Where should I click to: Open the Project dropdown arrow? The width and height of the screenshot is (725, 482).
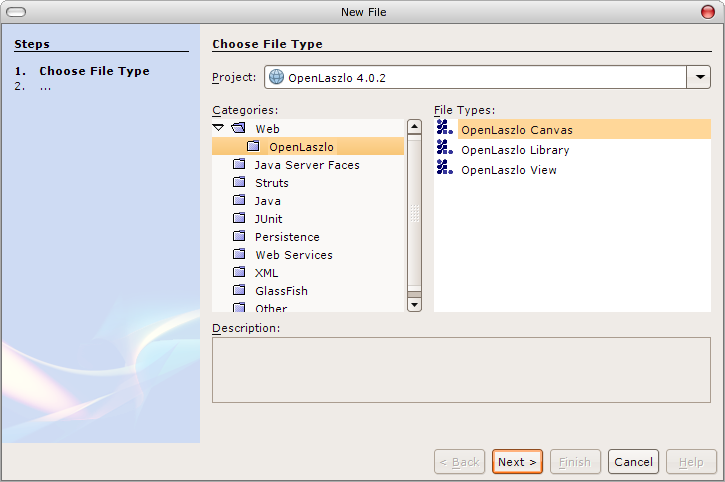tap(699, 77)
